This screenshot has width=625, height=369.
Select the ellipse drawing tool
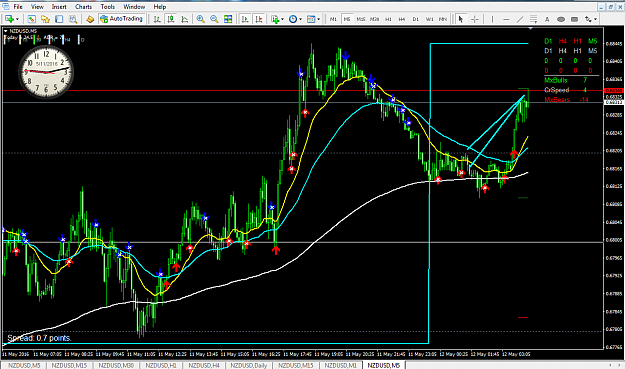[x=561, y=19]
